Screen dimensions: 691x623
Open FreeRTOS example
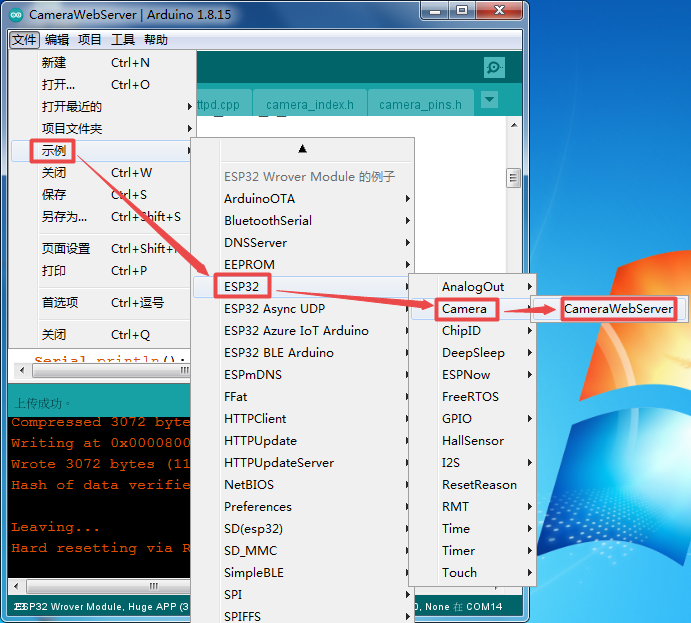click(473, 397)
